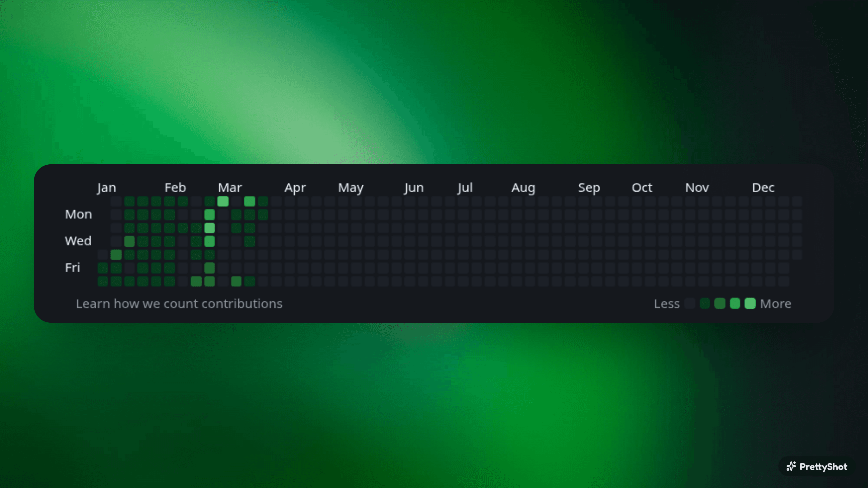Click the PrettyShot sparkle logo icon

[792, 466]
